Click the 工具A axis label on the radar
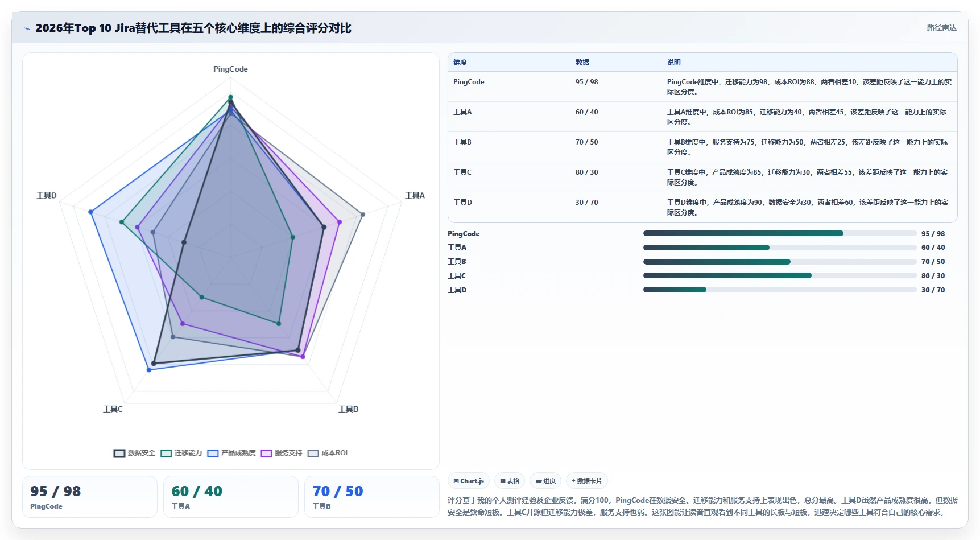Screen dimensions: 980x540 415,195
